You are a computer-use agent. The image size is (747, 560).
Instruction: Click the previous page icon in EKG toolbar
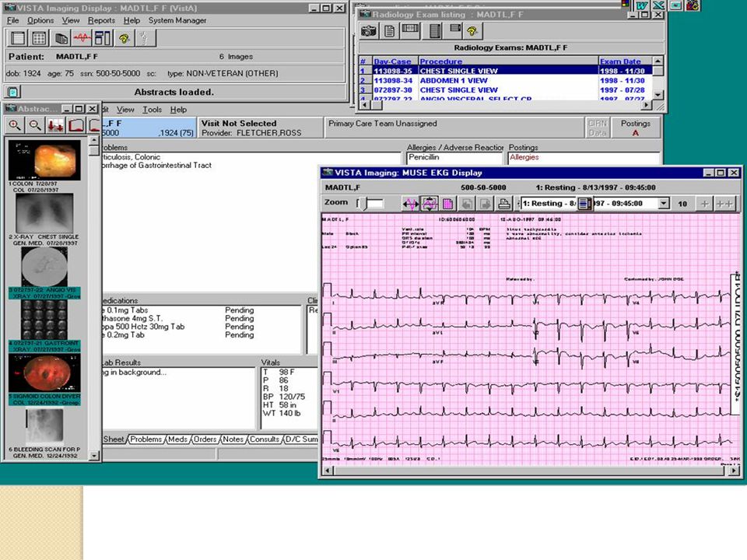tap(467, 204)
